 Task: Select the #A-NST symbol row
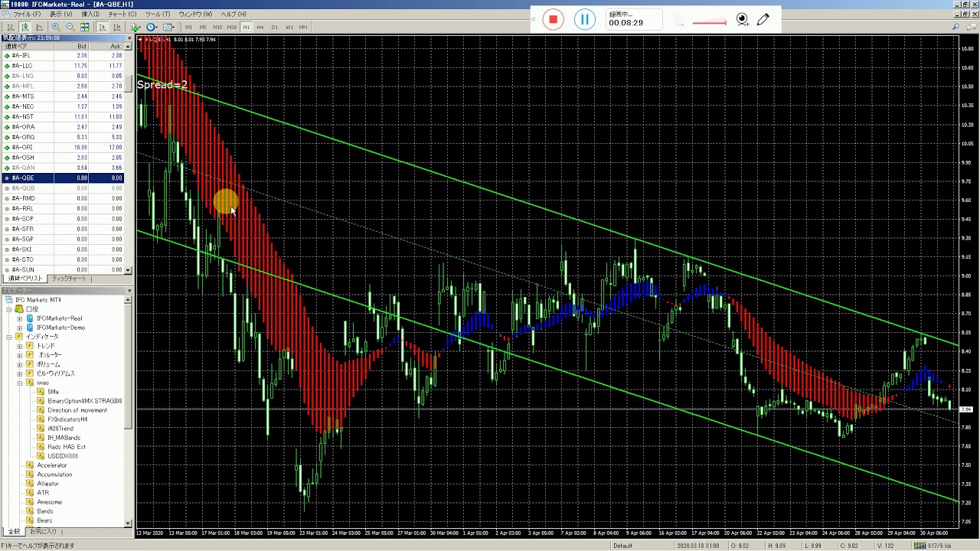(63, 116)
